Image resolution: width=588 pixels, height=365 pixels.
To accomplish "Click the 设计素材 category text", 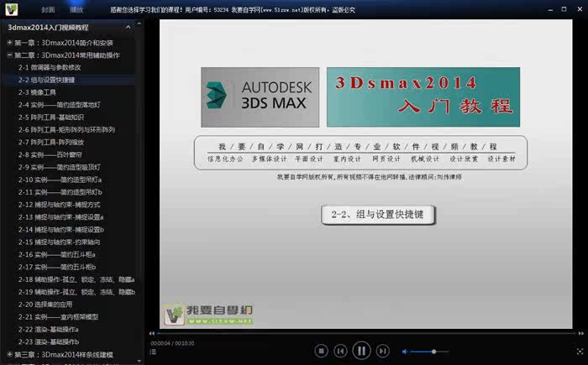I will click(x=501, y=159).
